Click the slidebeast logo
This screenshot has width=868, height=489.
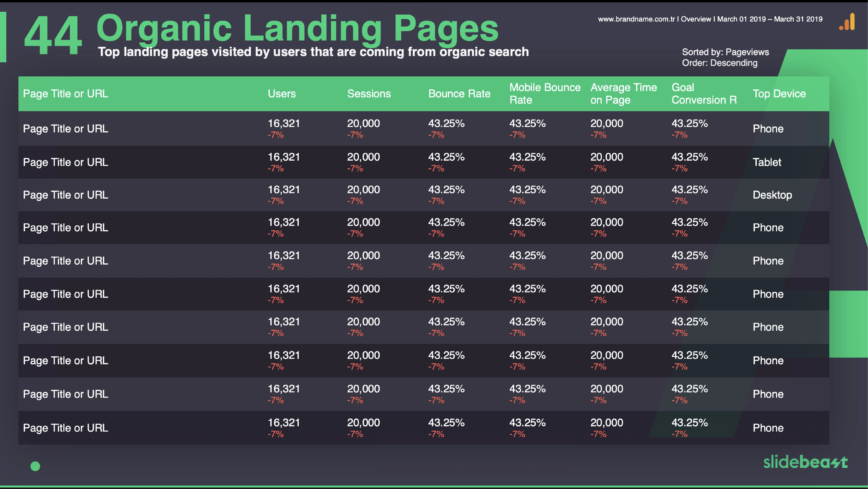coord(805,462)
